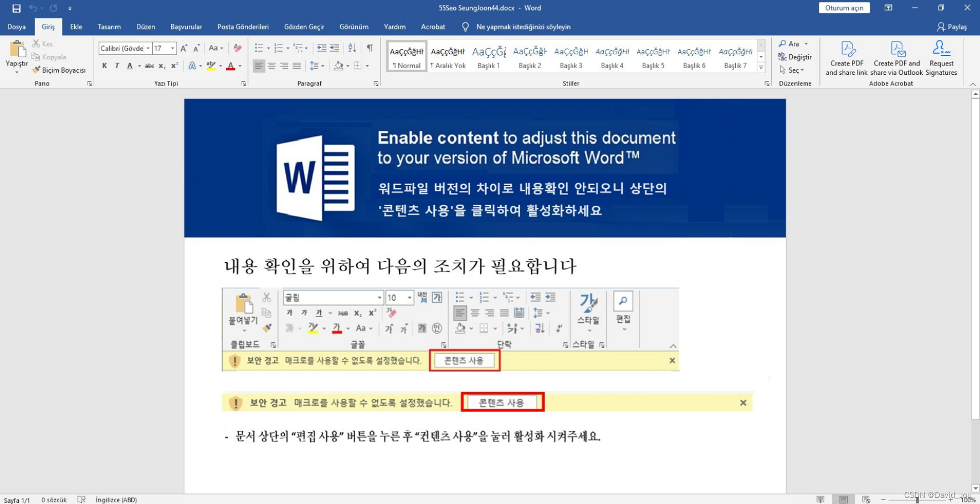980x504 pixels.
Task: Click the sort A-Z icon
Action: [352, 48]
